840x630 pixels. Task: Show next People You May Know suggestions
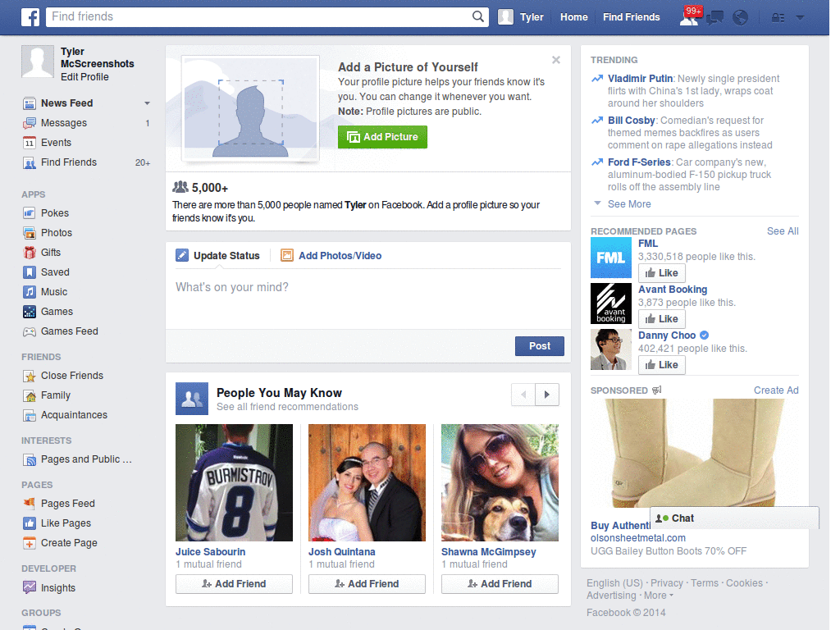pyautogui.click(x=547, y=395)
